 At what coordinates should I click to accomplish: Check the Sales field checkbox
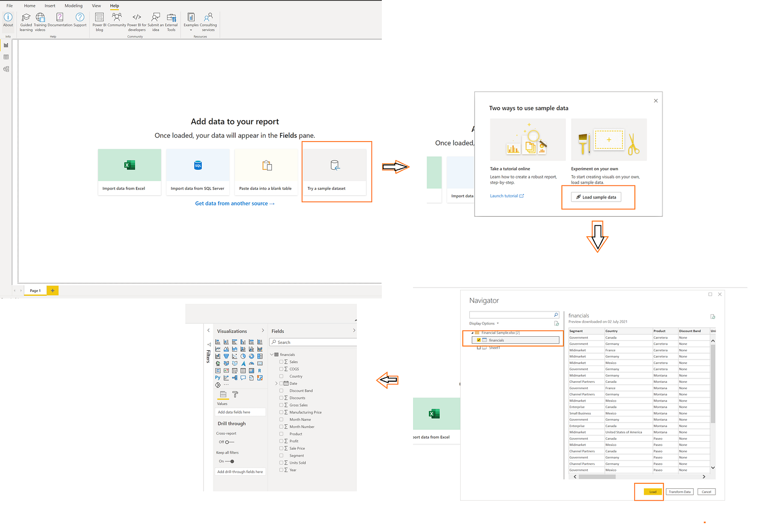coord(281,362)
